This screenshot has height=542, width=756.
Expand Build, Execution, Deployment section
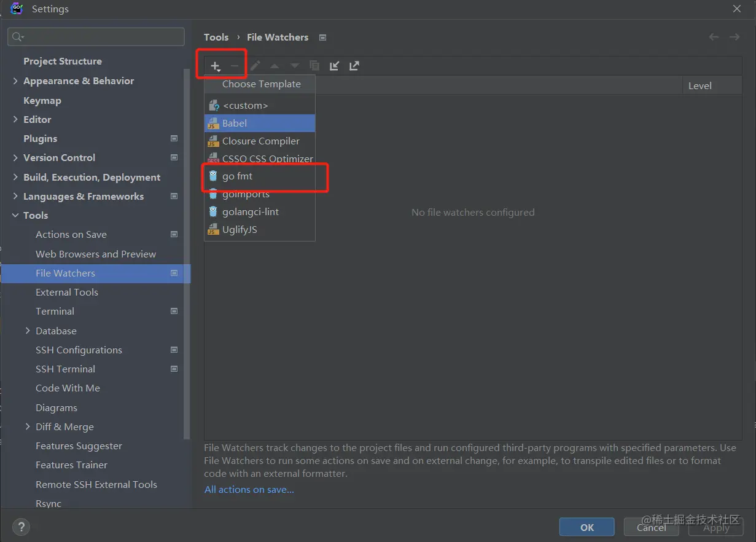15,177
